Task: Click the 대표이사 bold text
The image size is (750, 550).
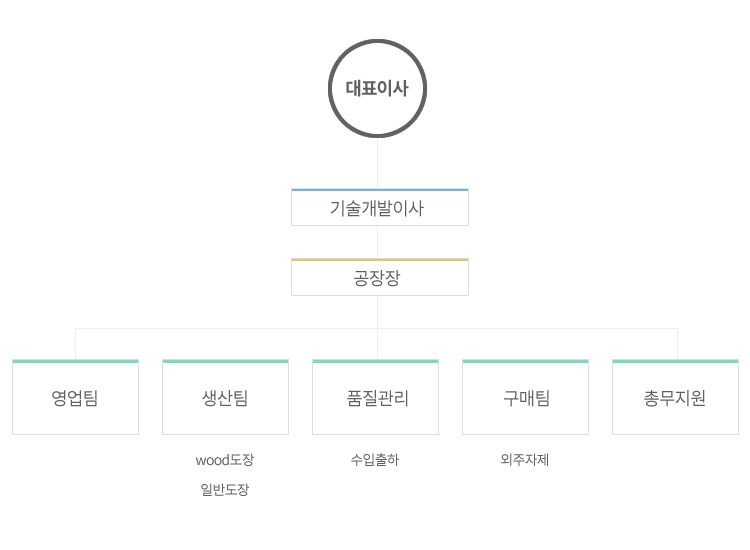Action: [x=377, y=88]
